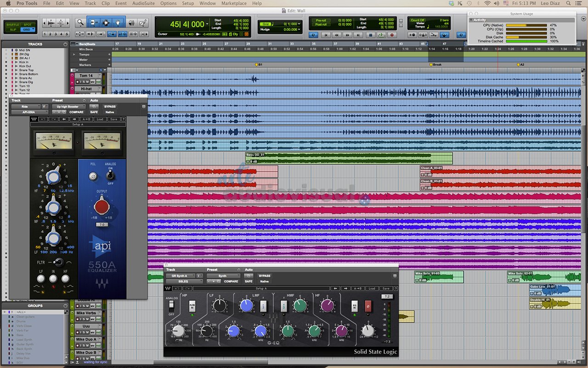Open the Track menu

pos(90,3)
